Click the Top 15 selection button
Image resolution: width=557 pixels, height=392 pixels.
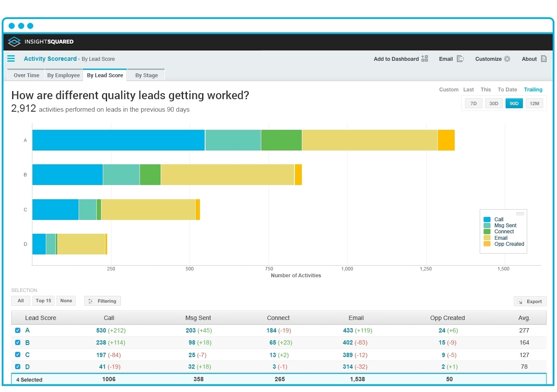pyautogui.click(x=43, y=301)
